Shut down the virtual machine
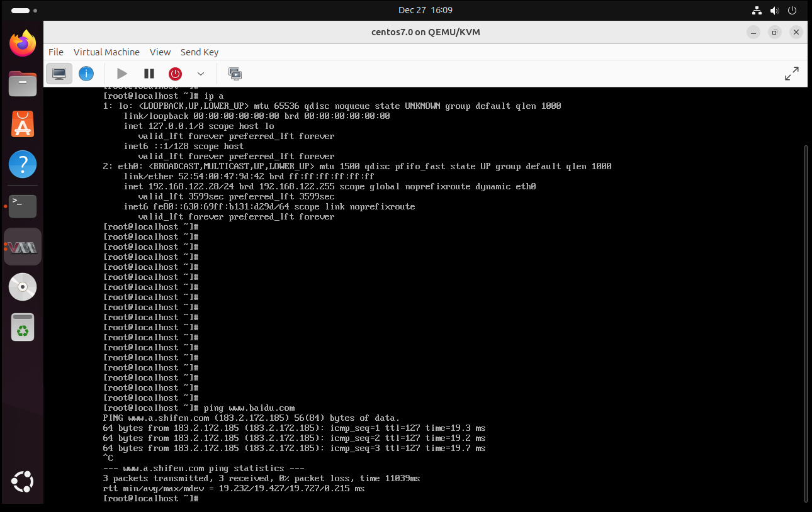 [175, 74]
